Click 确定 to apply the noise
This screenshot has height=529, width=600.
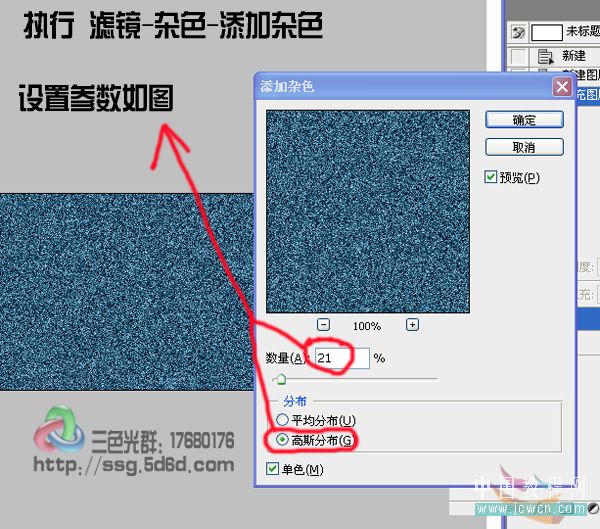pyautogui.click(x=524, y=120)
